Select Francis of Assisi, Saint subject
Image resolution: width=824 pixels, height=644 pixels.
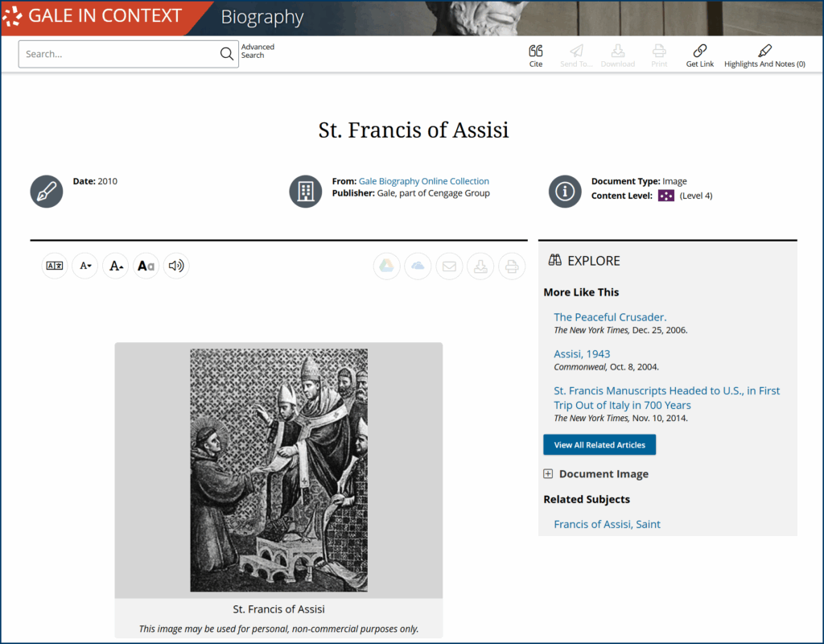click(x=607, y=524)
